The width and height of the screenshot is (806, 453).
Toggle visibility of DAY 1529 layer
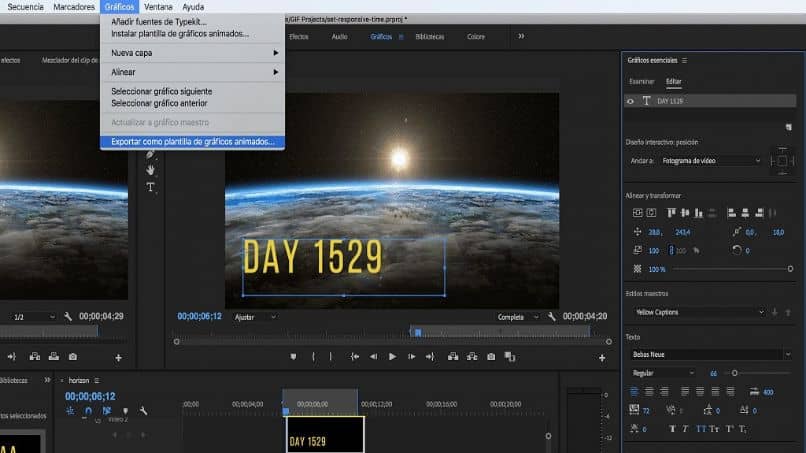[630, 101]
